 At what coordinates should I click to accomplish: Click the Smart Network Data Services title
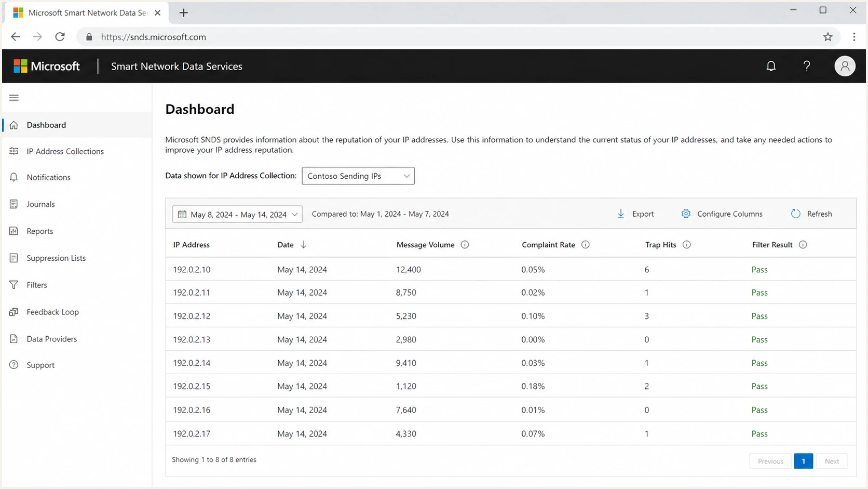pyautogui.click(x=177, y=66)
